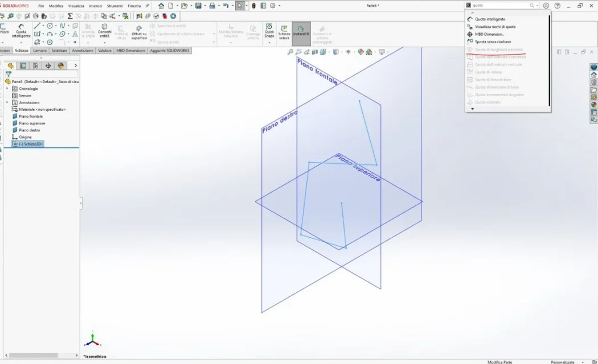Toggle Schizzo veloce mode
This screenshot has width=598, height=364.
pyautogui.click(x=284, y=31)
